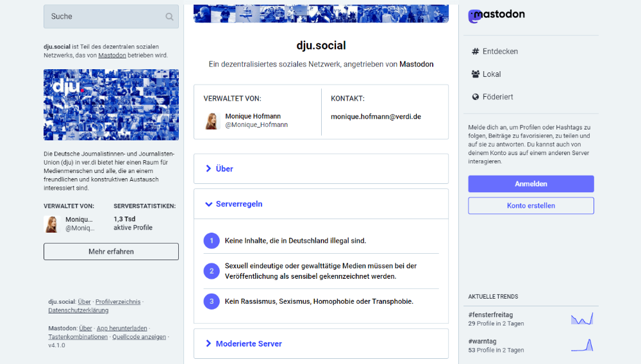This screenshot has height=364, width=641.
Task: Click the '29 Profile in 2 Tagen' text
Action: point(496,324)
